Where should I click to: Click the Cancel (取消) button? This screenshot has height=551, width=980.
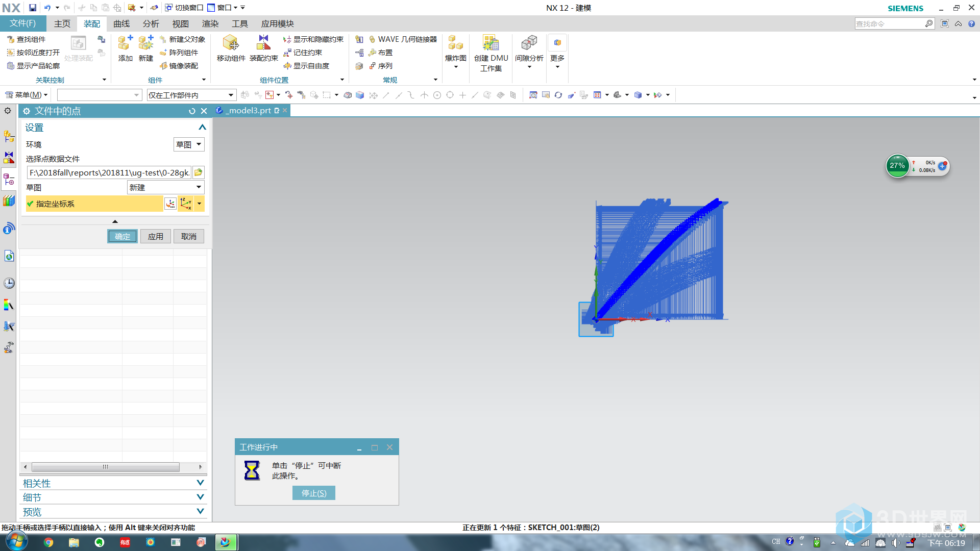[x=189, y=236]
